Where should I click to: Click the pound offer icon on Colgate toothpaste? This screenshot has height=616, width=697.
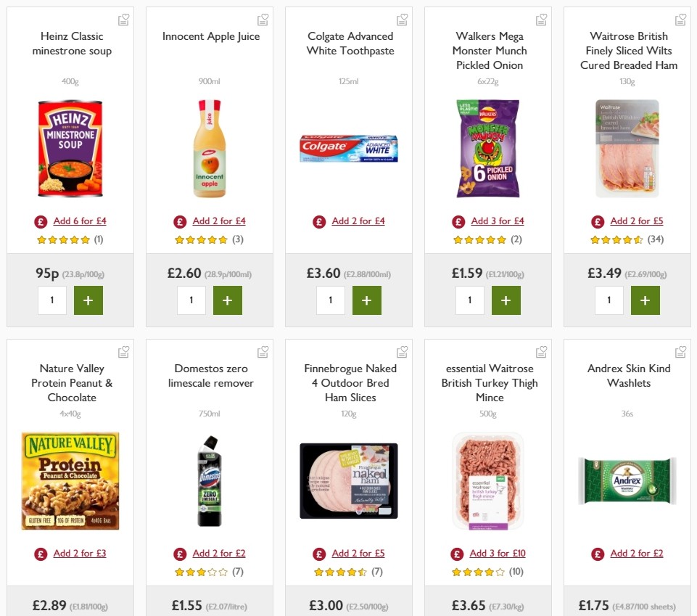pos(319,221)
